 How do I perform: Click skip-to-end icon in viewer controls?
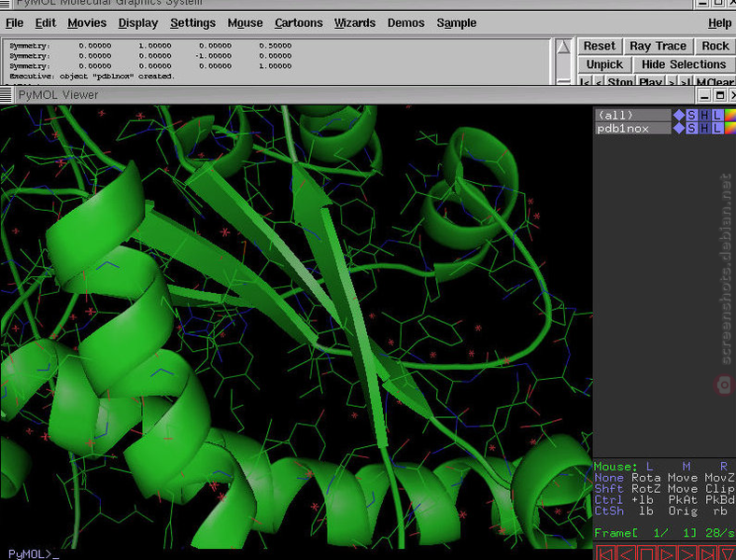tap(708, 553)
